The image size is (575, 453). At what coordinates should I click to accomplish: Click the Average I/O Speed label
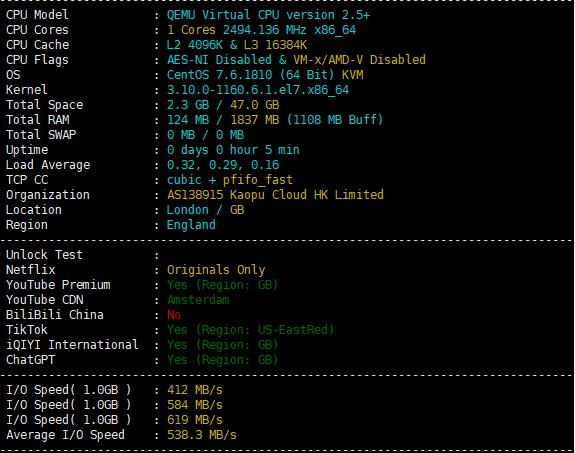click(65, 435)
